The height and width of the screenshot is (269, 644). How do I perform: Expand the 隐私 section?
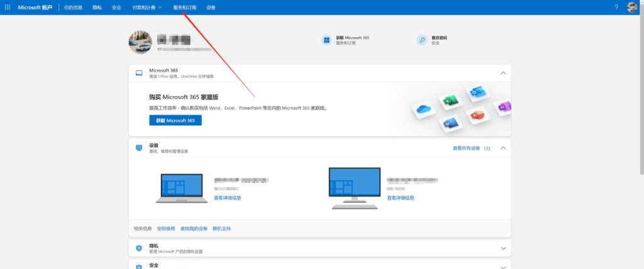click(502, 248)
